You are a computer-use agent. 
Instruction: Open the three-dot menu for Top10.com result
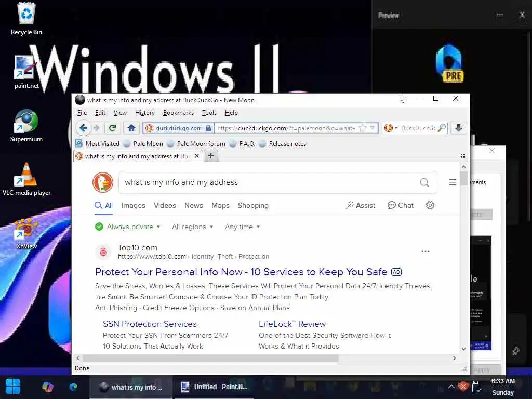click(425, 251)
